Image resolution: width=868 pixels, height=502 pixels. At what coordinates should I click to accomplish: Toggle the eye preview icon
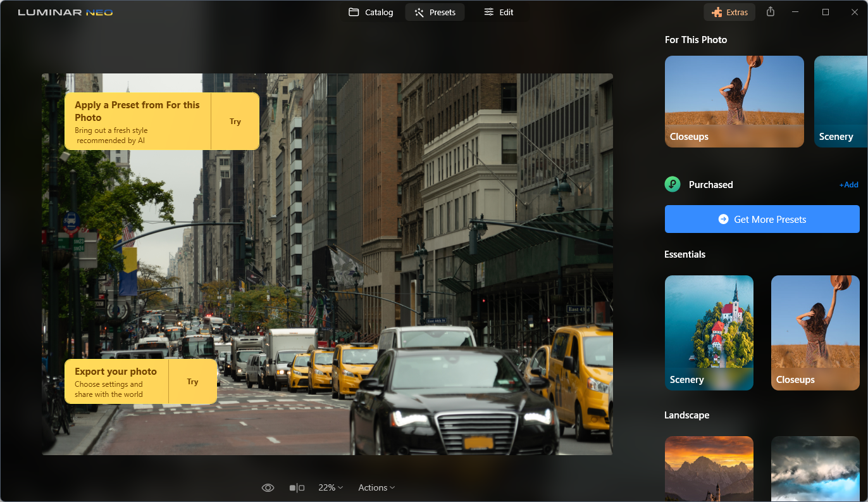pos(268,487)
